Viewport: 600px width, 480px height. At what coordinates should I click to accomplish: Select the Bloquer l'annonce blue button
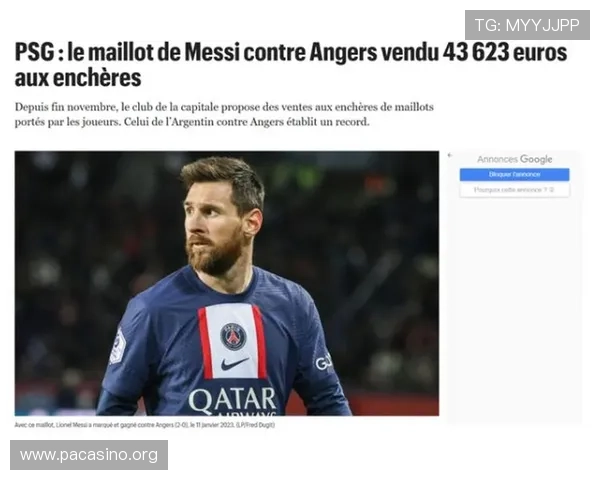point(514,175)
